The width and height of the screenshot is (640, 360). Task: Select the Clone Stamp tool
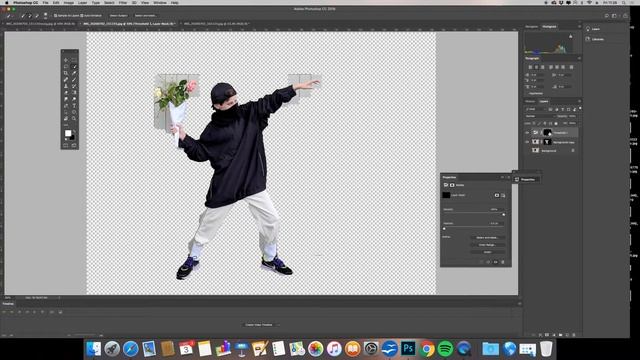coord(66,87)
